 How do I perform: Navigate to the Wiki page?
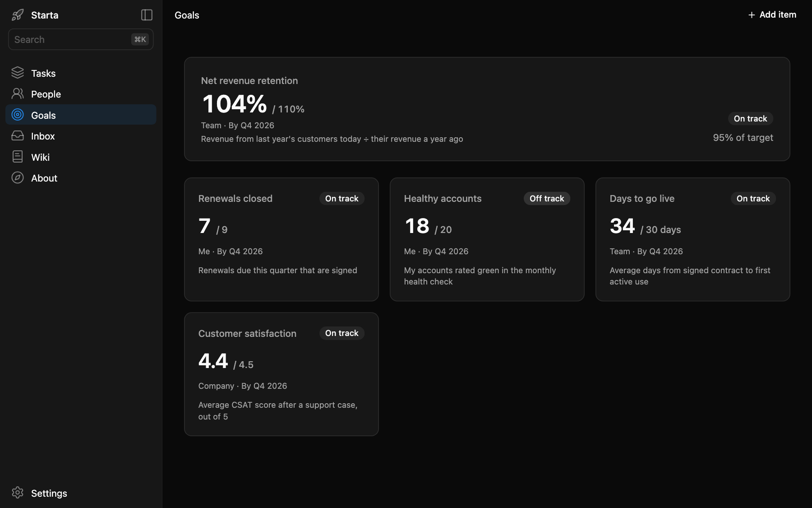[81, 157]
